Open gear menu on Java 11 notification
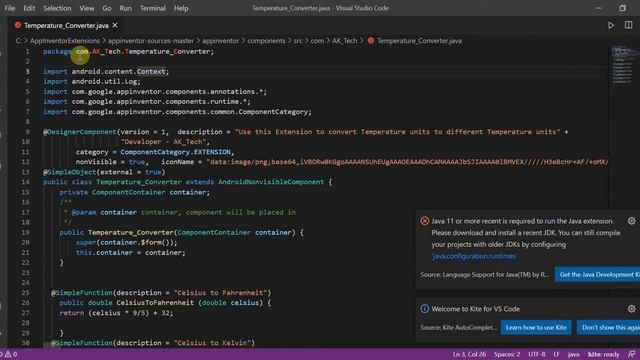 (x=631, y=221)
